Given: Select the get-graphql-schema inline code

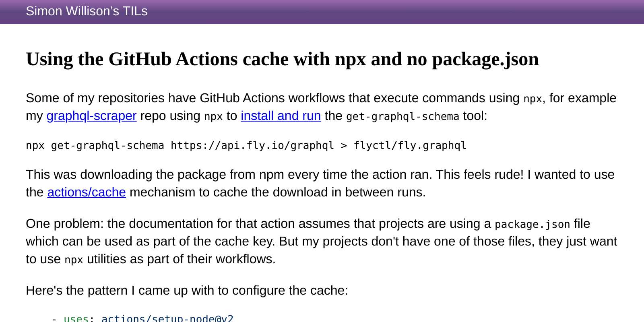Looking at the screenshot, I should [x=402, y=116].
